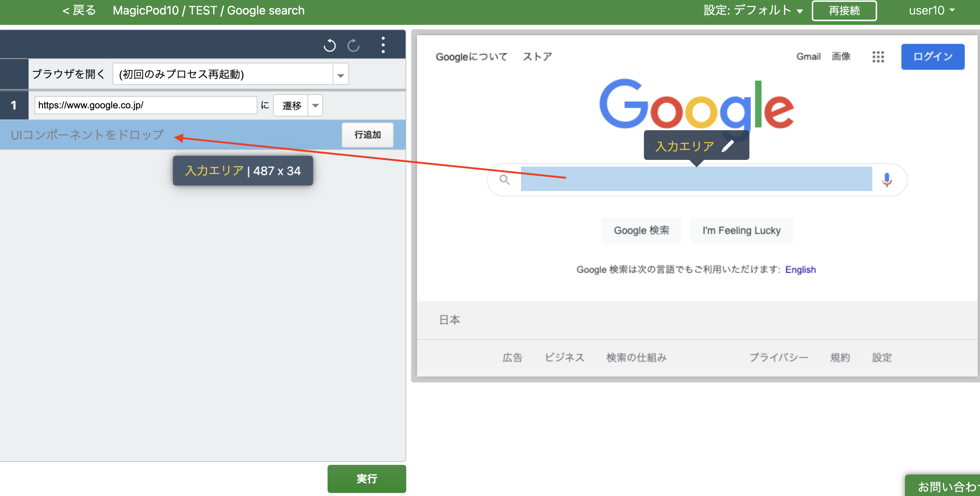
Task: Click the 行追加 button
Action: coord(367,135)
